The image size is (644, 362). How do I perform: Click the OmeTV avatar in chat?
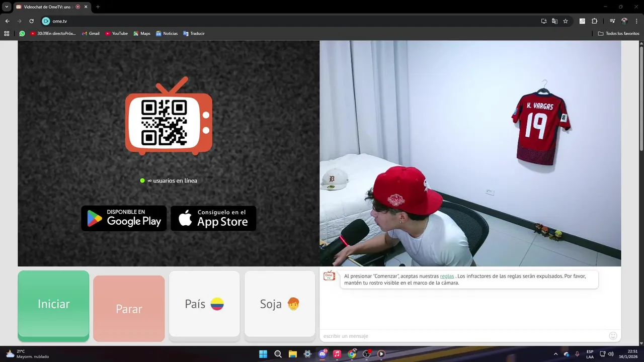(329, 276)
